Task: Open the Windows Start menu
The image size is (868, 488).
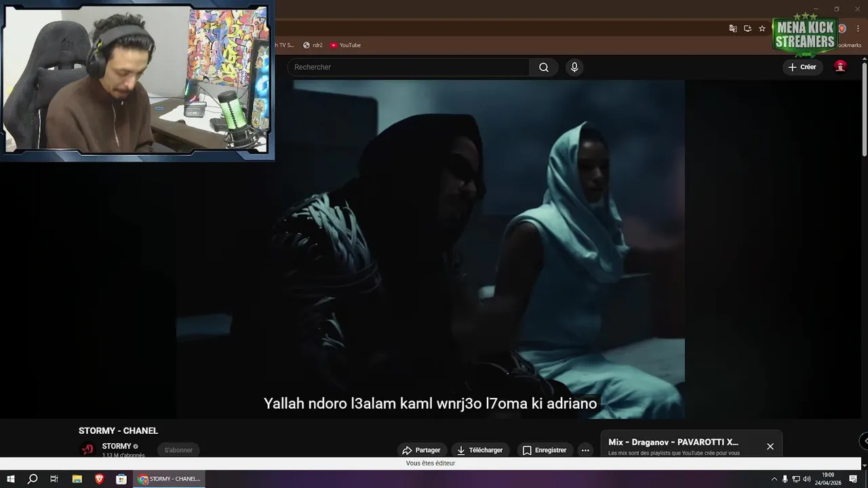Action: [x=11, y=479]
